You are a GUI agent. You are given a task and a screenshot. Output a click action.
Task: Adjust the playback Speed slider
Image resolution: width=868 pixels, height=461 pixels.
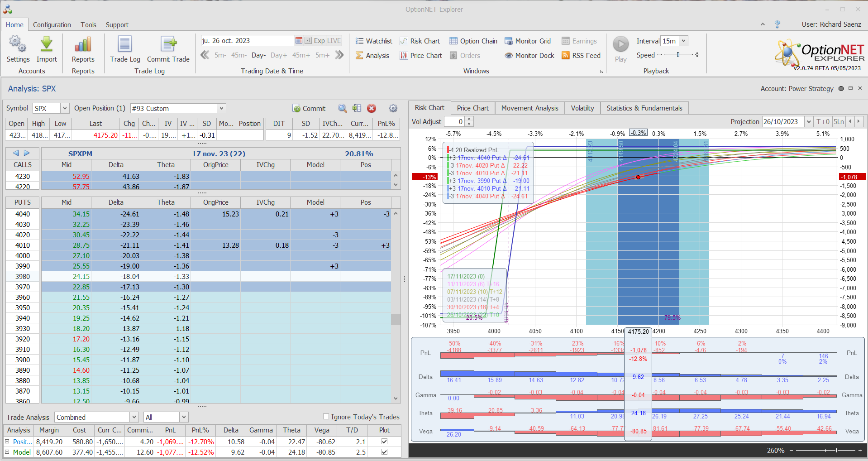(x=678, y=55)
